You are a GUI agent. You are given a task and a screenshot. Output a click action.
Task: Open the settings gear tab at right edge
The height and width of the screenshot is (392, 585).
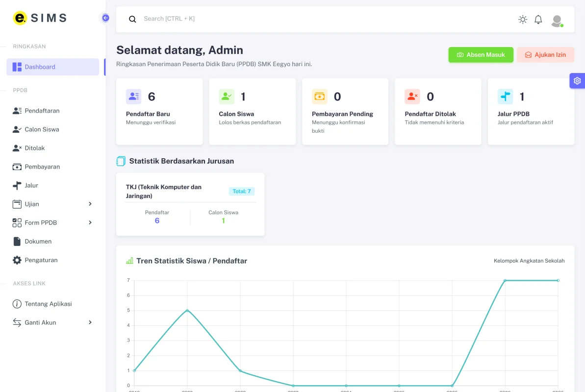[577, 80]
